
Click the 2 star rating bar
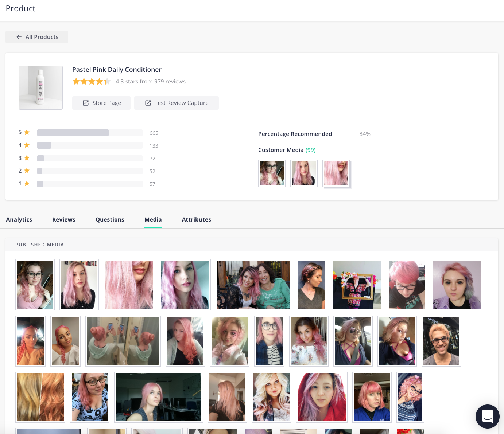click(90, 171)
